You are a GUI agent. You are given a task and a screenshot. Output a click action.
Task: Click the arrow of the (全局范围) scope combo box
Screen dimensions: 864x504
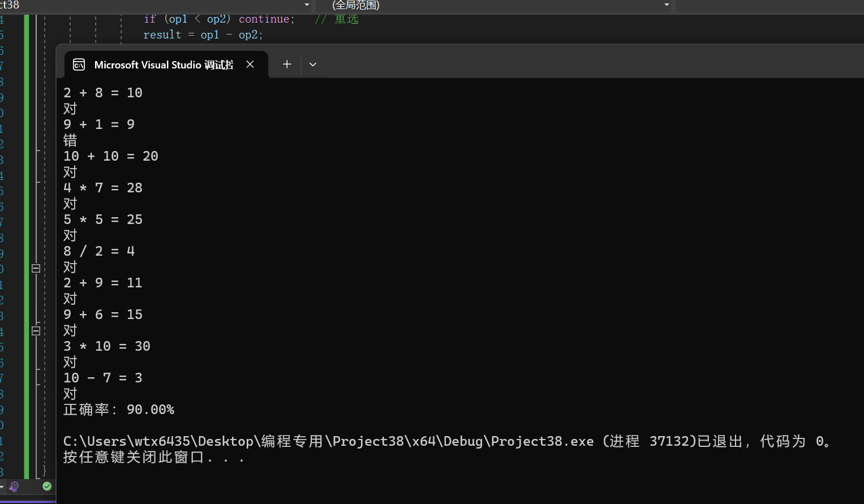click(667, 5)
